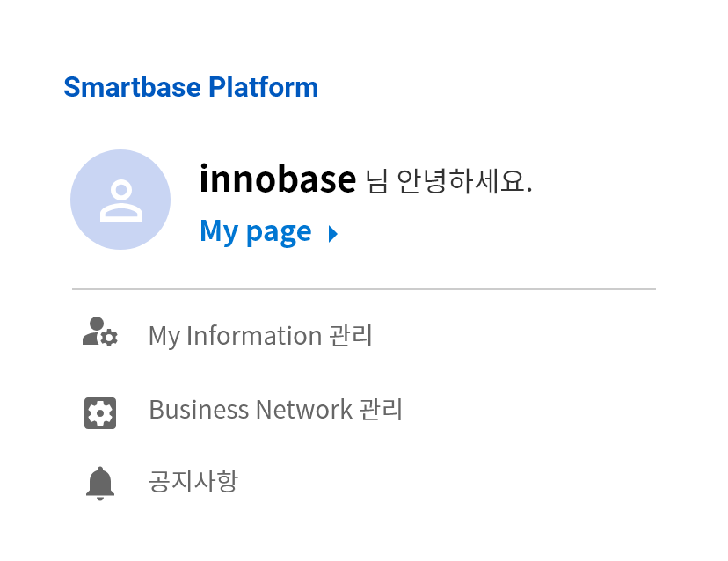This screenshot has width=728, height=561.
Task: Click the bell notice icon
Action: pos(100,484)
